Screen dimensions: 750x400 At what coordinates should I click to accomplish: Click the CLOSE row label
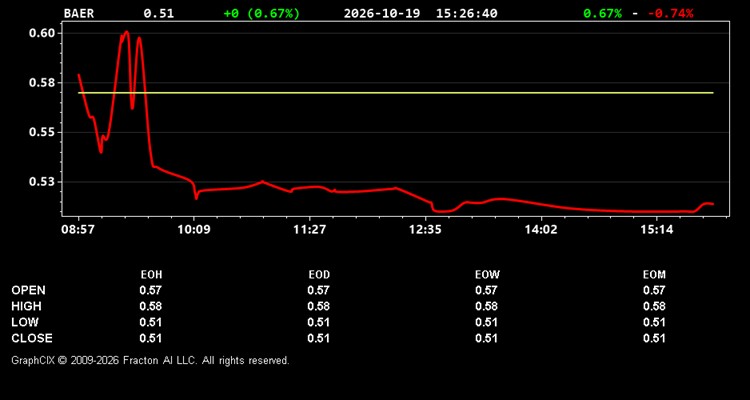(32, 338)
